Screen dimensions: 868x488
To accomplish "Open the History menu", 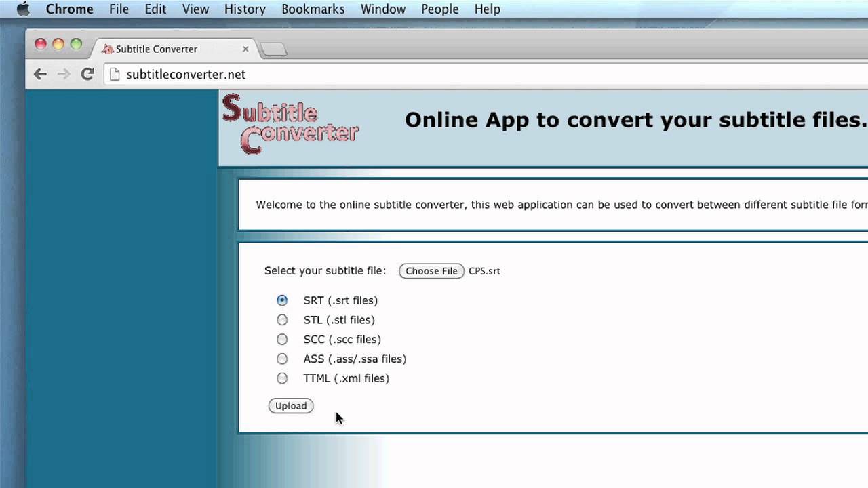I will [x=245, y=9].
